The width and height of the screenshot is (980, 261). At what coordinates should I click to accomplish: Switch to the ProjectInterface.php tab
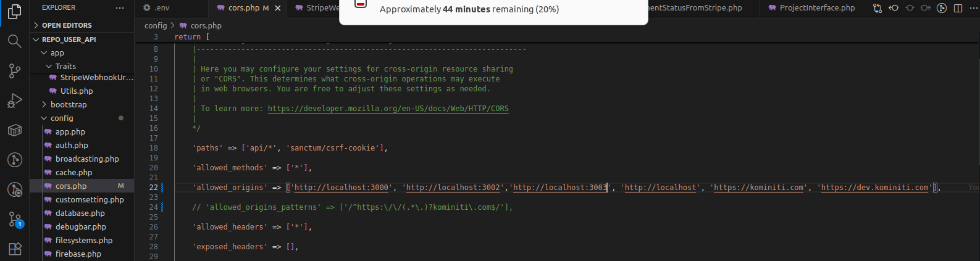click(x=816, y=8)
